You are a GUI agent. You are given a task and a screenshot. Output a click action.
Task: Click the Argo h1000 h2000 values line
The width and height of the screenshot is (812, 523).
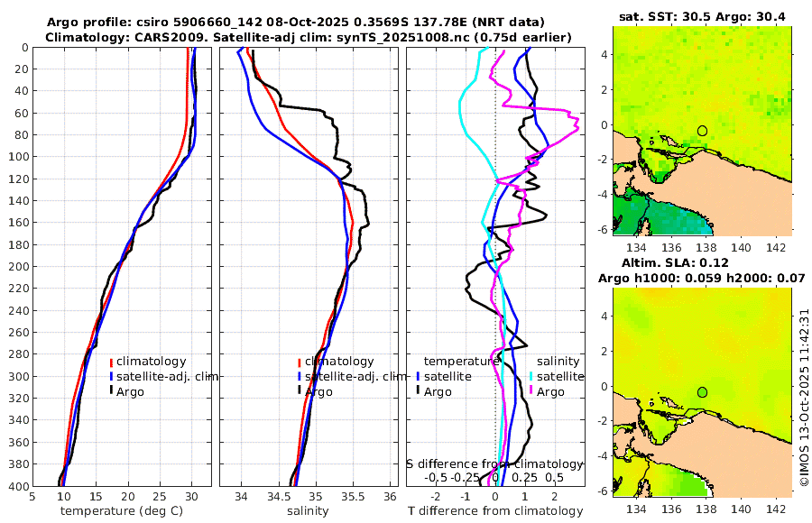coord(702,278)
